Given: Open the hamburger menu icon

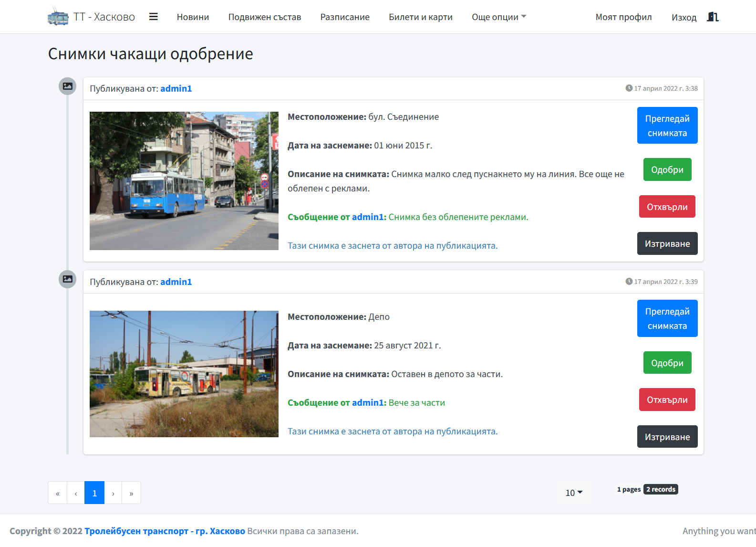Looking at the screenshot, I should [x=153, y=17].
